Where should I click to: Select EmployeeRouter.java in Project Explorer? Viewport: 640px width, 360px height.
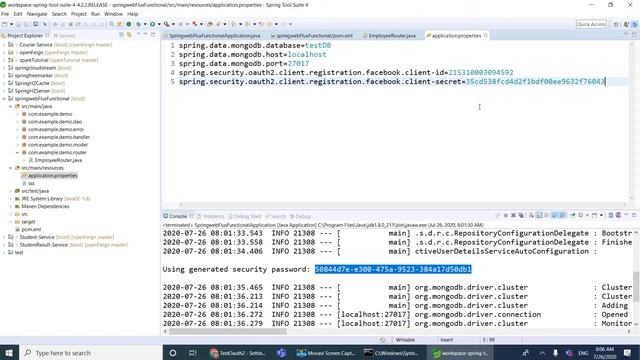click(x=58, y=160)
